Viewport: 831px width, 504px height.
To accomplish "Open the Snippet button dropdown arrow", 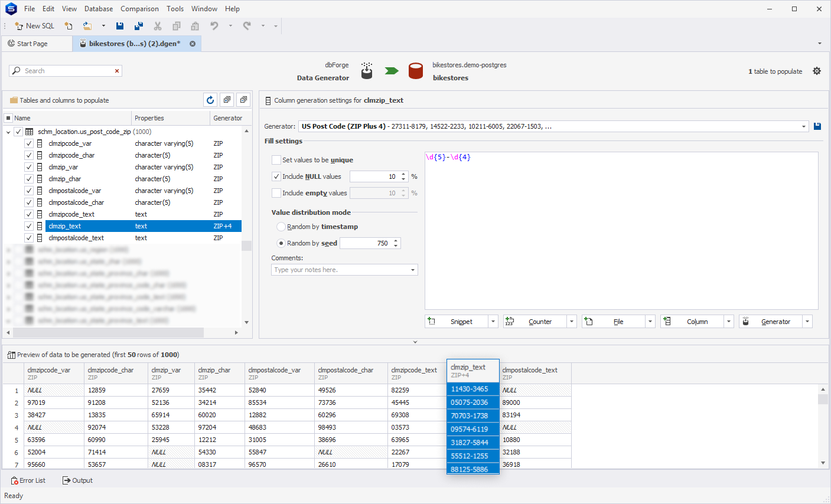I will click(x=493, y=322).
